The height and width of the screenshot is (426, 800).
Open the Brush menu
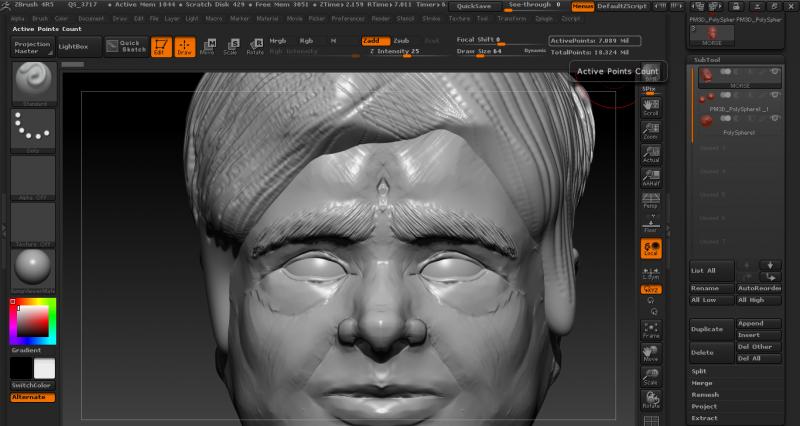(40, 18)
